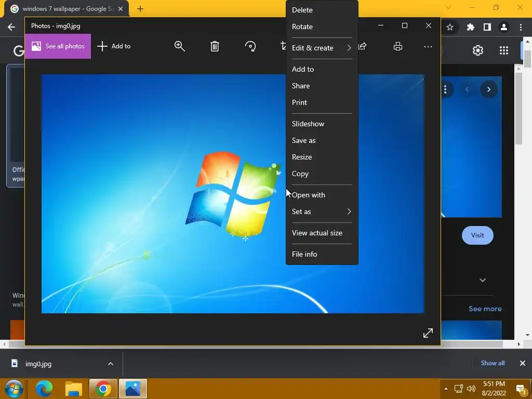Start Slideshow from context menu
The height and width of the screenshot is (399, 532).
pyautogui.click(x=322, y=124)
